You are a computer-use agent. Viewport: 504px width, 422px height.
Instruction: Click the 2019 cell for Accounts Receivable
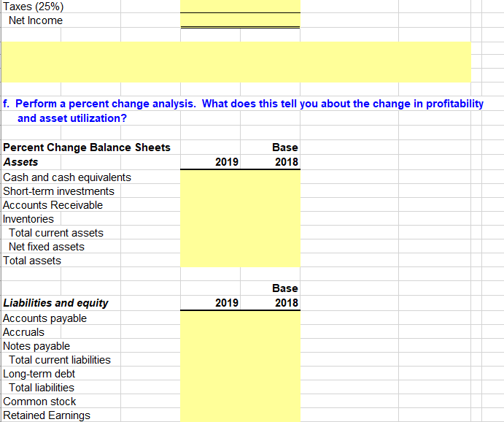coord(210,204)
